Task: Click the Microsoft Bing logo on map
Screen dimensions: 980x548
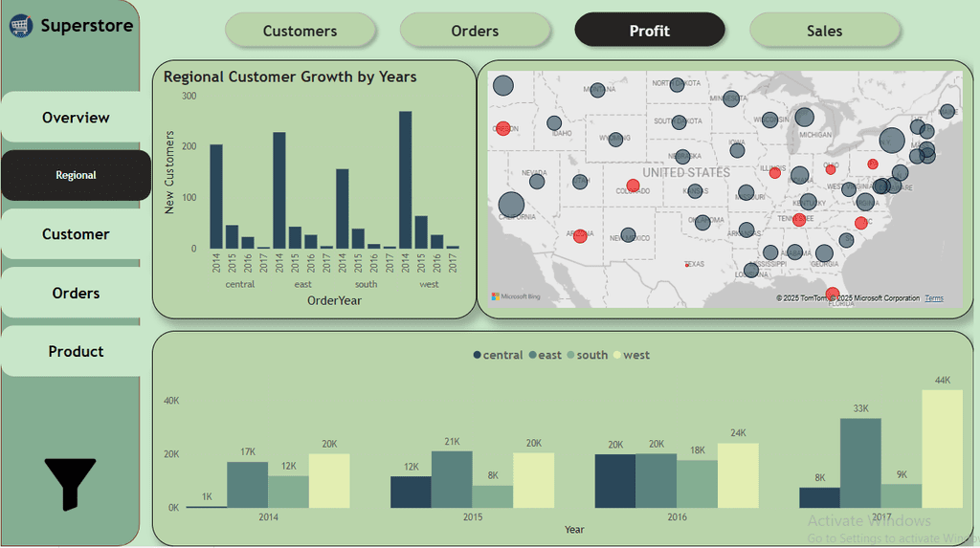Action: tap(516, 296)
